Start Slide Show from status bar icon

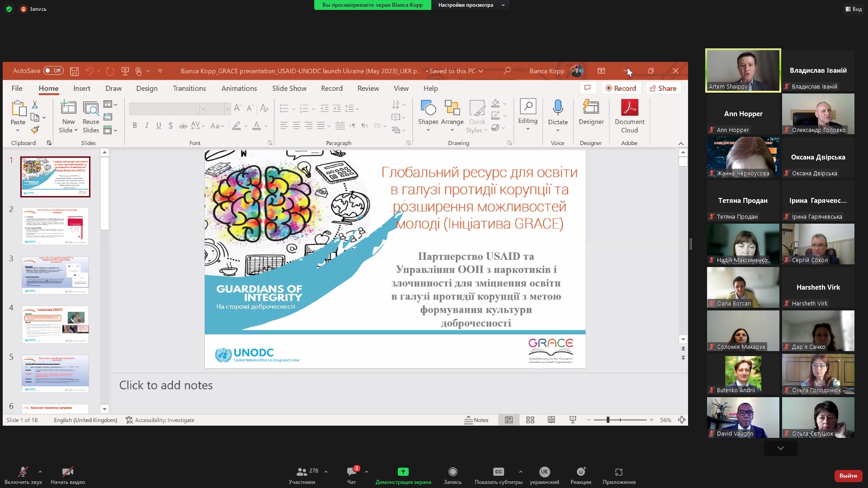point(573,420)
